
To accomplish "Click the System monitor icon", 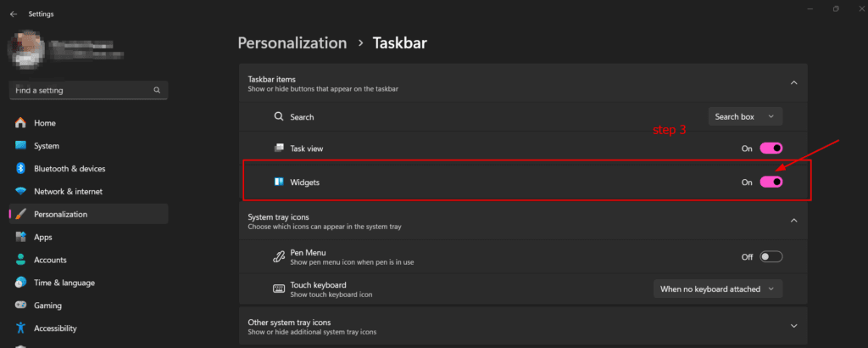I will pos(20,146).
